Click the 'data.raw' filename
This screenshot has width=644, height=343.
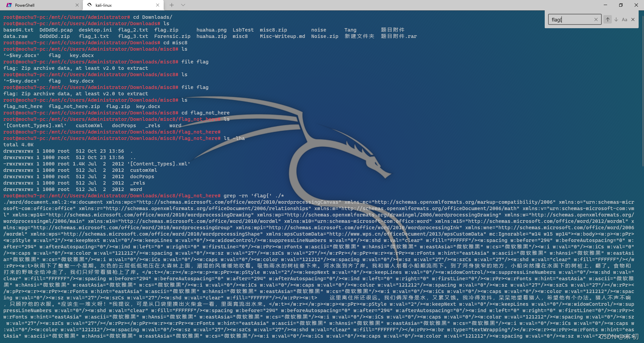click(x=15, y=36)
